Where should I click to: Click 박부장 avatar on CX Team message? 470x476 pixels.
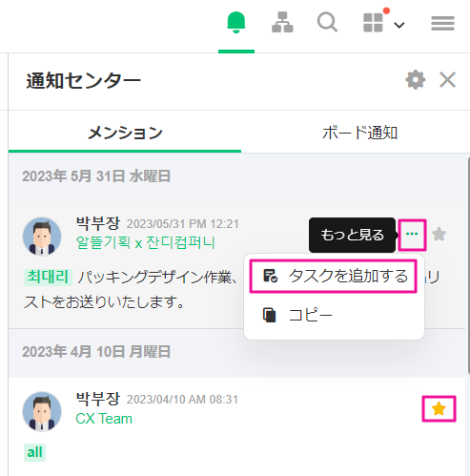tap(42, 411)
